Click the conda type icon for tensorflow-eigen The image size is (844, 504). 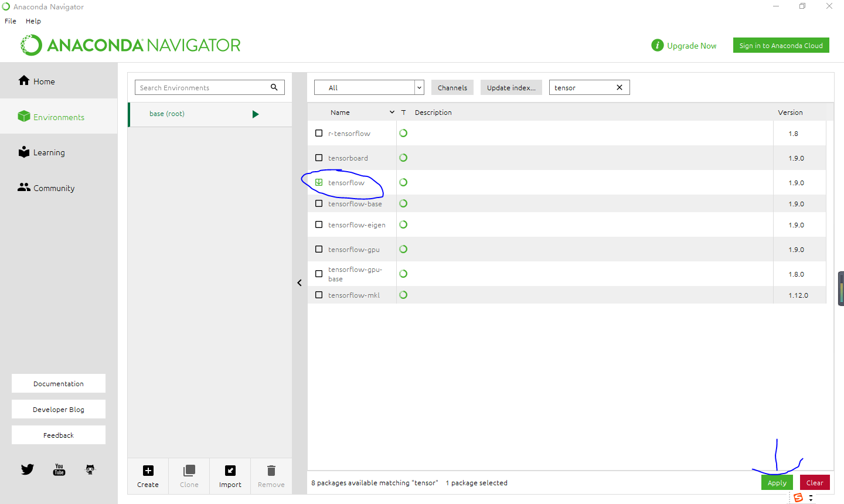click(x=403, y=224)
